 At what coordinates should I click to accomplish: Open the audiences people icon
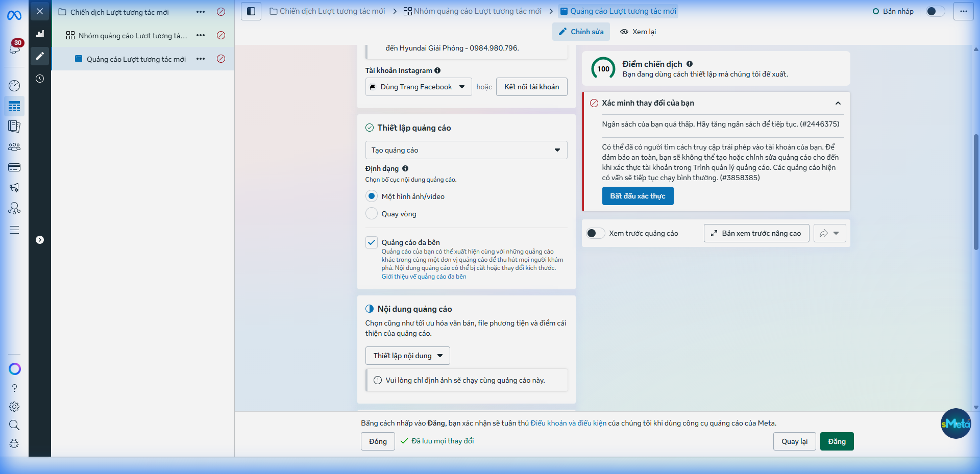pyautogui.click(x=14, y=147)
